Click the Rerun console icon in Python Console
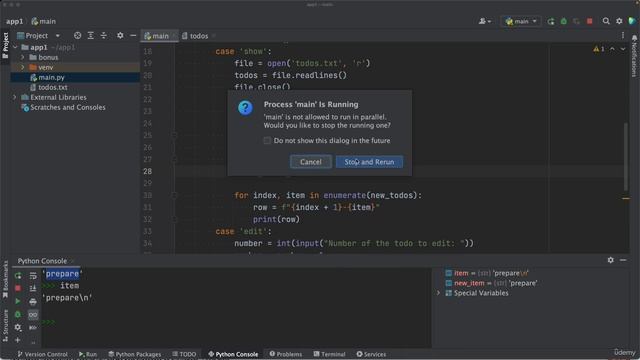The width and height of the screenshot is (640, 360). [x=18, y=276]
